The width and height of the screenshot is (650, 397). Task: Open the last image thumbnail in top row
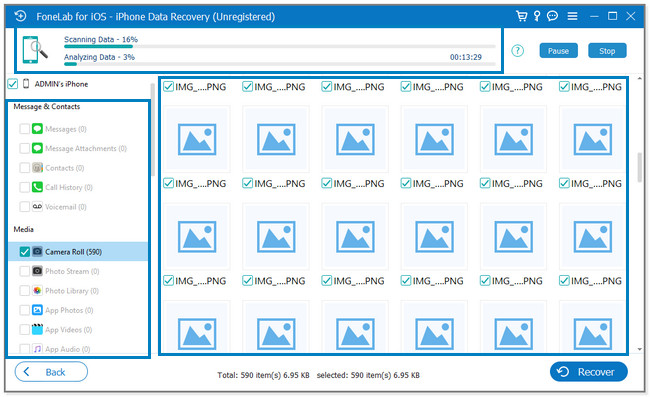click(x=592, y=139)
